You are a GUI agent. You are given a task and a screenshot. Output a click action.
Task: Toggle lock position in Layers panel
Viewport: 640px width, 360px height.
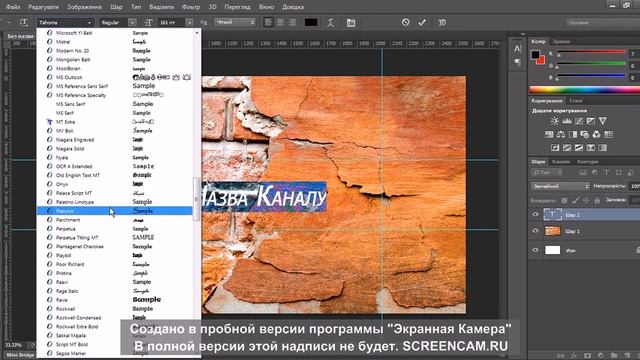586,200
